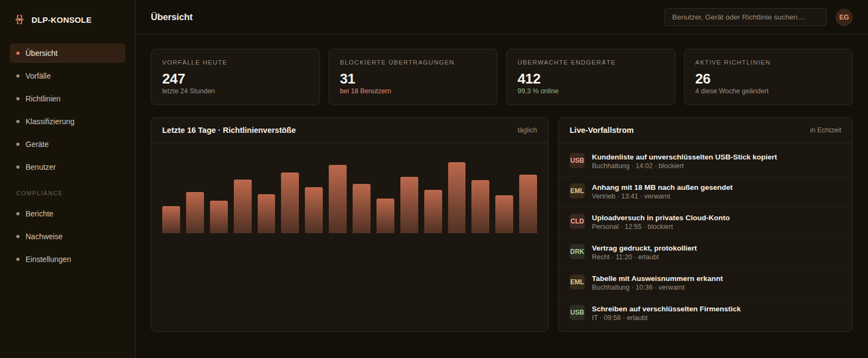Click the DRK badge for Vertrag gedruckt

click(577, 252)
